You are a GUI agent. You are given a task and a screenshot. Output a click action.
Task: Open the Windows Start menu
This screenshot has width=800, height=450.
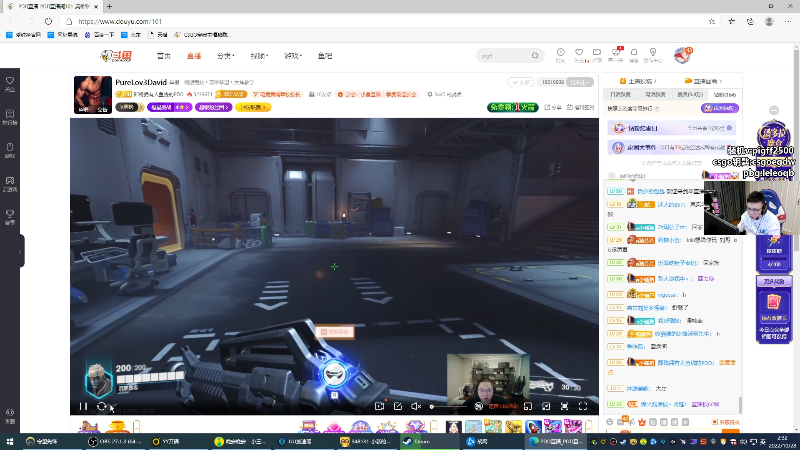point(9,441)
